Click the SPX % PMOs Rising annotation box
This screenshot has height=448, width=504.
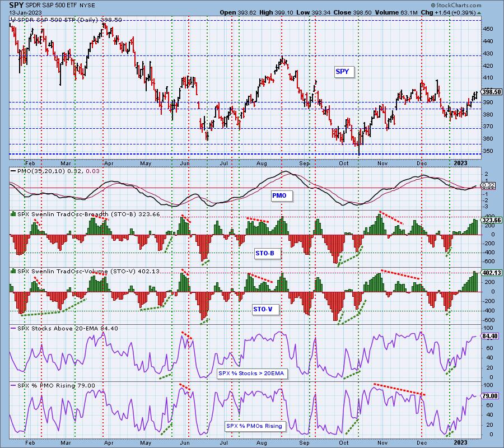click(254, 426)
